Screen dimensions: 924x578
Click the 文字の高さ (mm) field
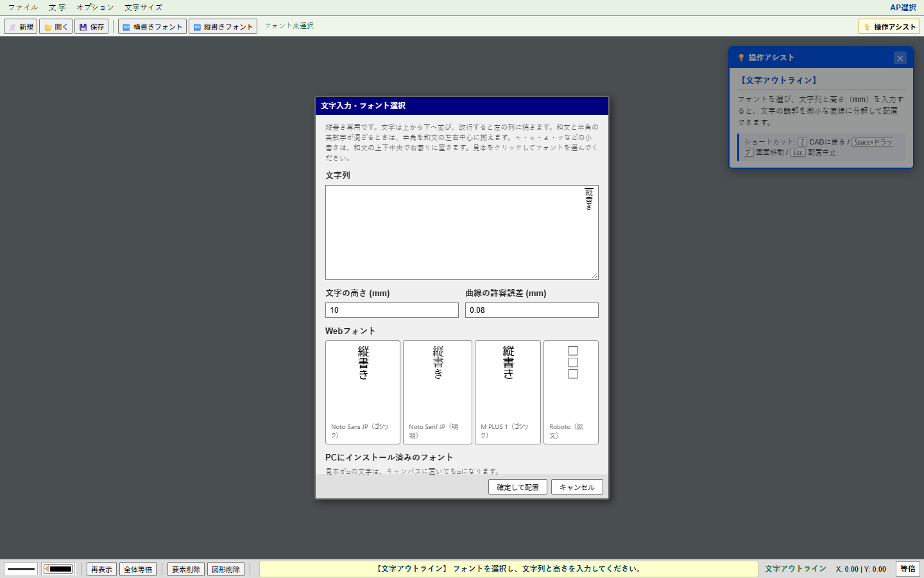pos(392,310)
